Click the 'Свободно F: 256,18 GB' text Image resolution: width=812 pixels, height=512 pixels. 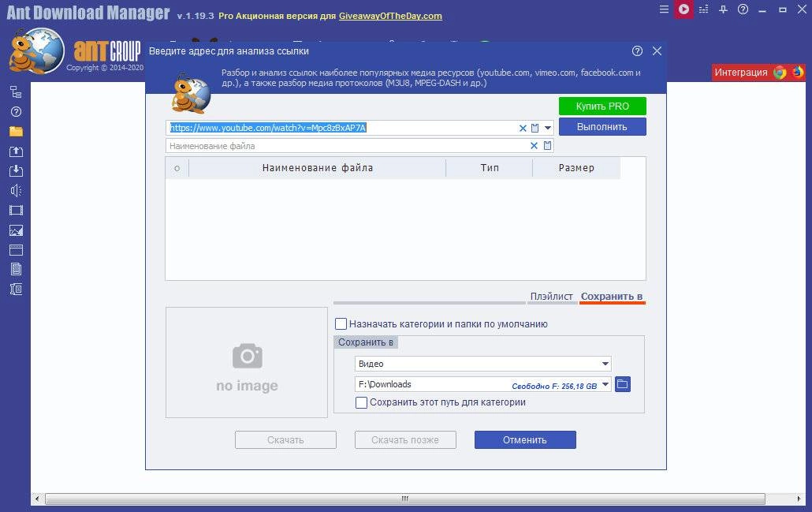pos(554,386)
